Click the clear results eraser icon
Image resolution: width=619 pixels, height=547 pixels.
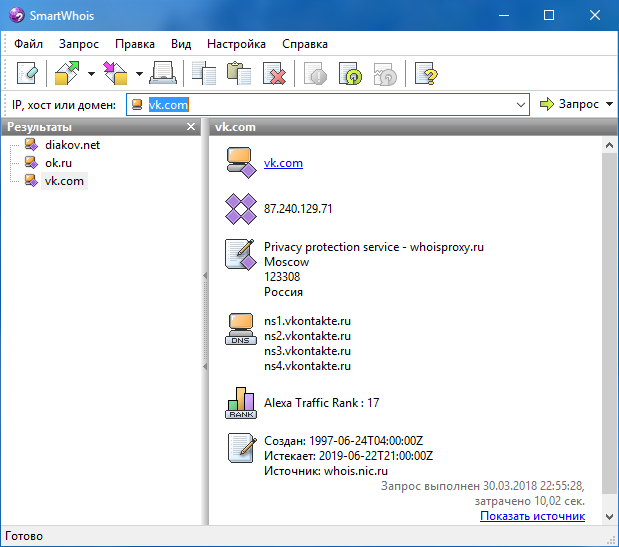coord(26,74)
